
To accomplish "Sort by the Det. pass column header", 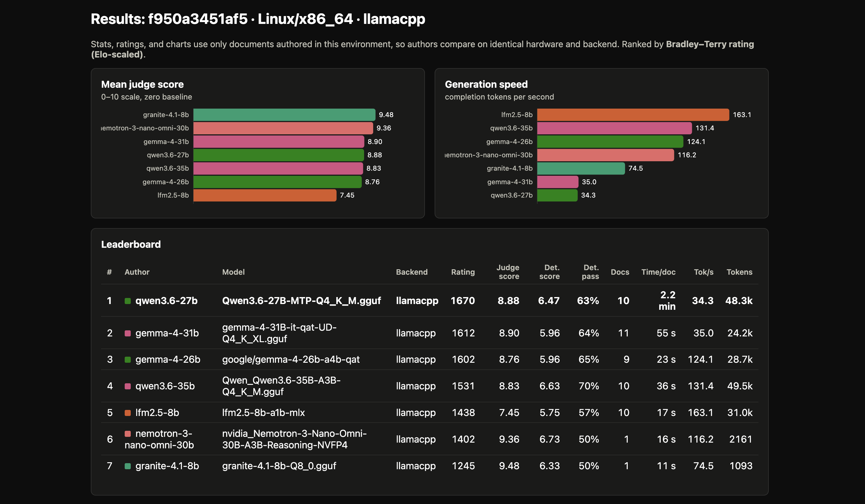I will click(590, 272).
